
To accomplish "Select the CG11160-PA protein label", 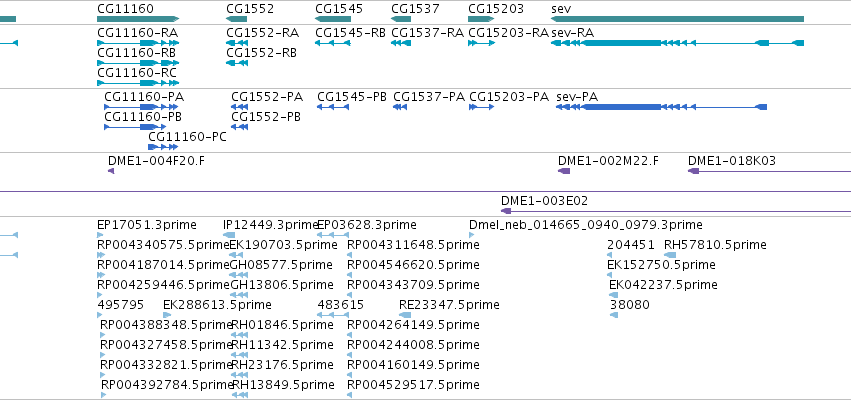I will [144, 97].
